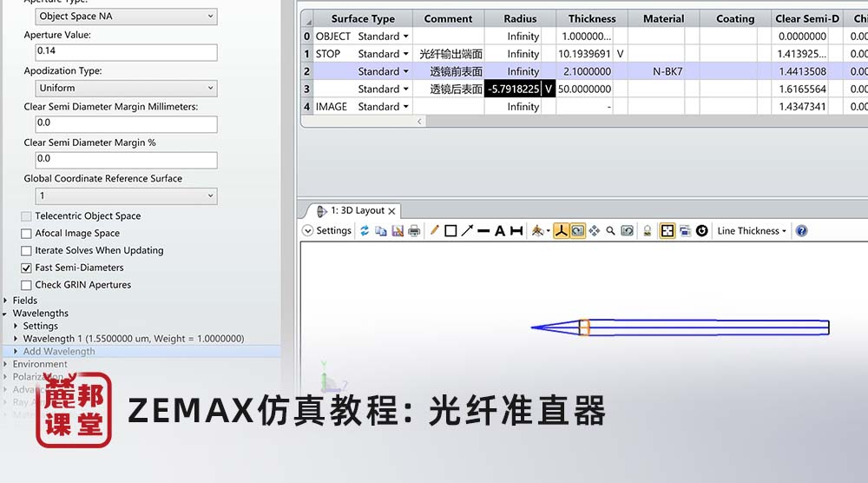Enable Iterate Solves When Updating
Screen dimensions: 868x483
click(26, 251)
